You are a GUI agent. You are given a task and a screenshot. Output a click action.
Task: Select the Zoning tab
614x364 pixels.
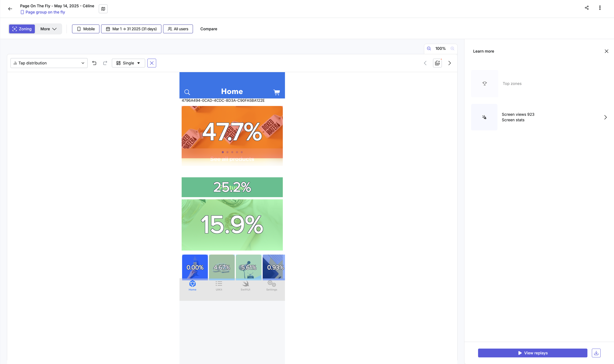[22, 29]
